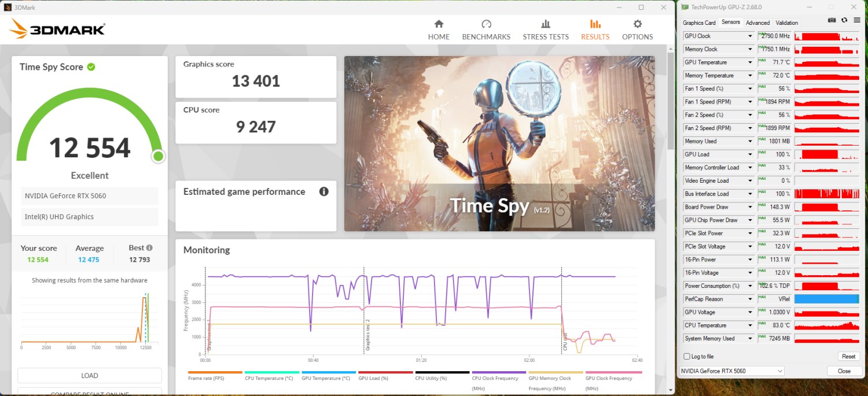Switch to the Graphics Card tab
The width and height of the screenshot is (868, 396).
click(x=699, y=23)
